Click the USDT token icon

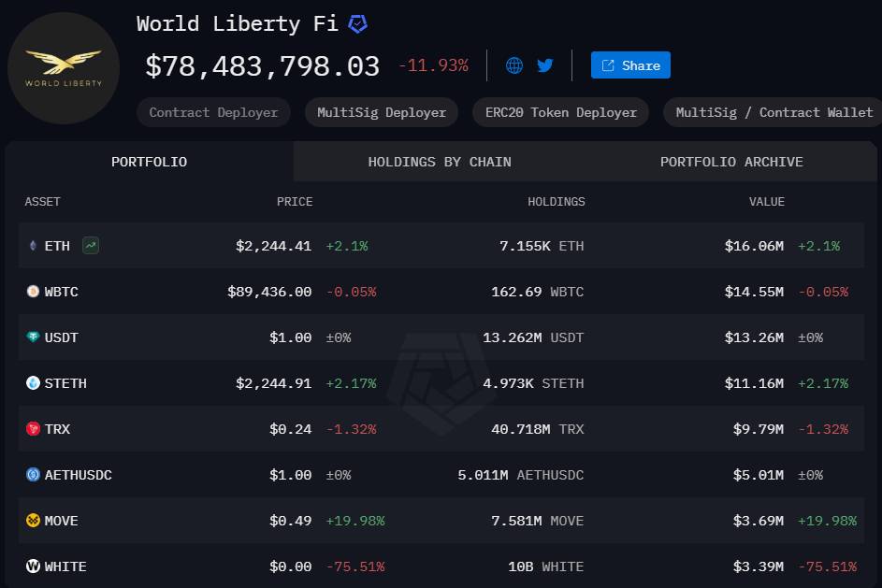pyautogui.click(x=33, y=337)
